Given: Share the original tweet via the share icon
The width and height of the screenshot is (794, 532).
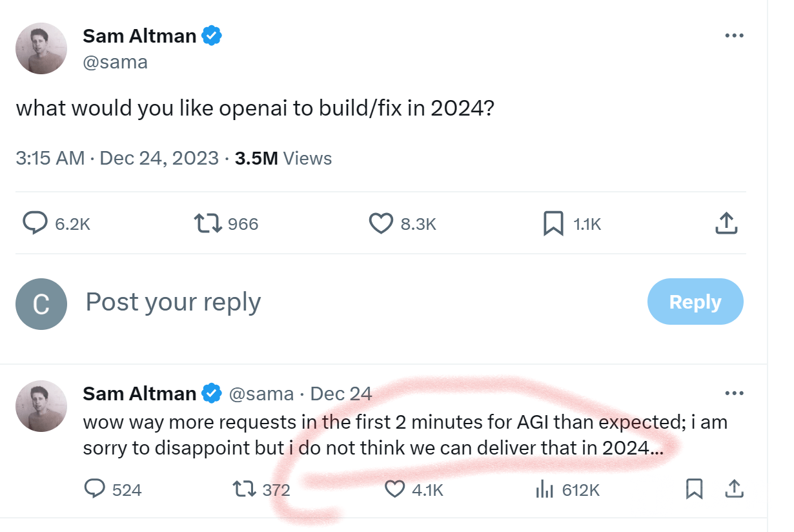Looking at the screenshot, I should [x=726, y=223].
